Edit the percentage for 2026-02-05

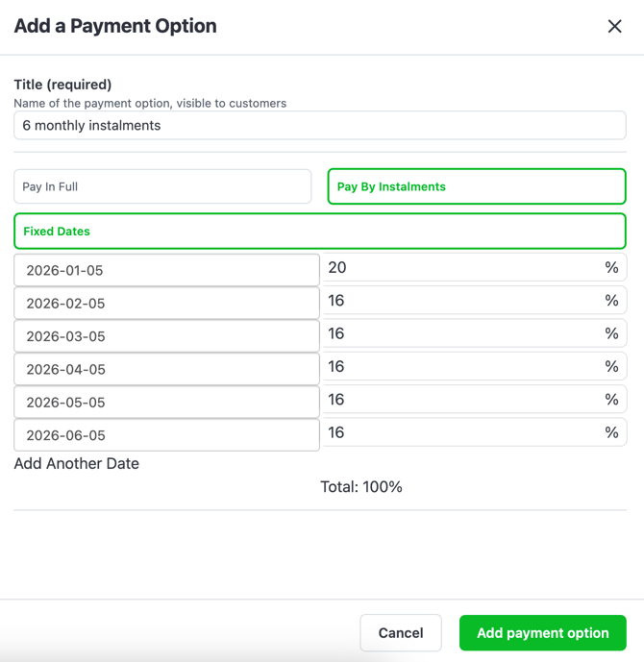click(x=463, y=301)
